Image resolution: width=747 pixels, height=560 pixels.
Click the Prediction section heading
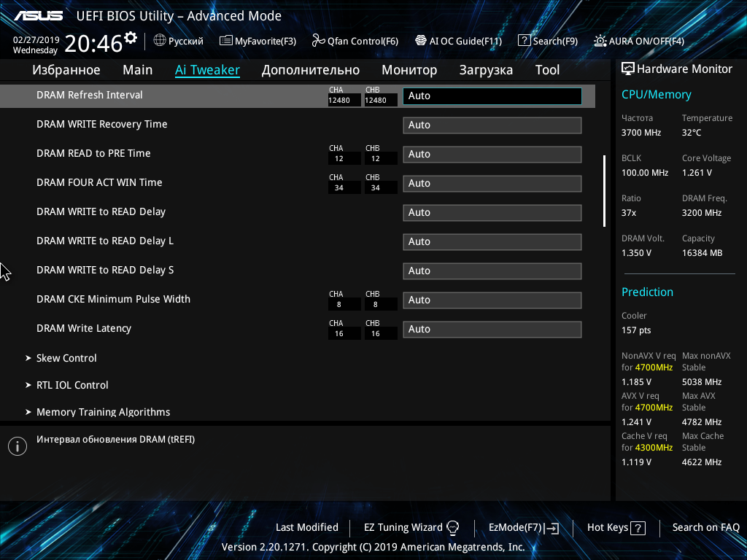click(x=648, y=292)
